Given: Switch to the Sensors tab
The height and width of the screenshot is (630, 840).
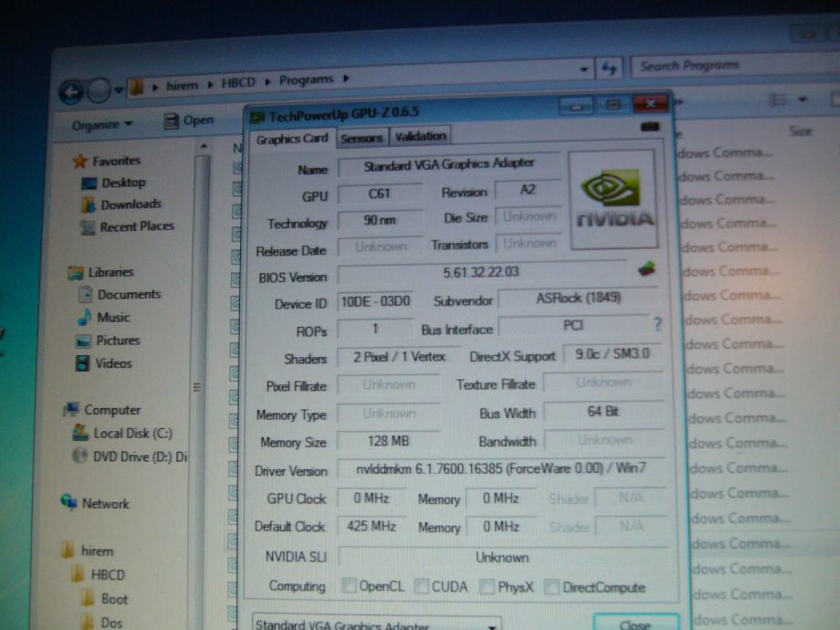Looking at the screenshot, I should pyautogui.click(x=362, y=138).
